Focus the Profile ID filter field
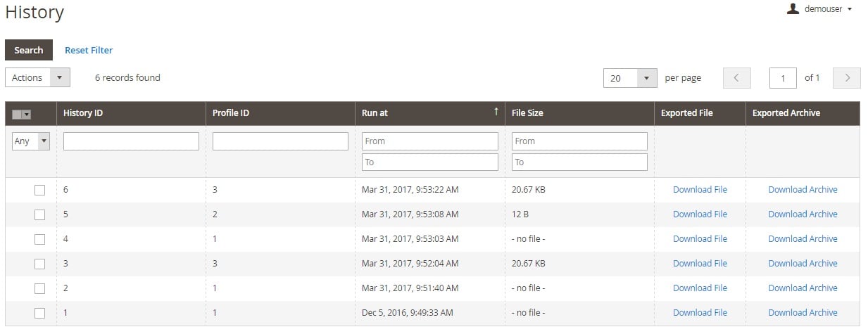 (280, 141)
